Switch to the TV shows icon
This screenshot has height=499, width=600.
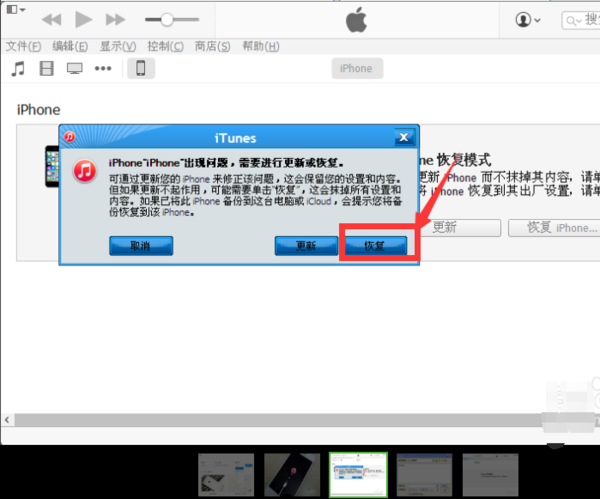(x=75, y=69)
